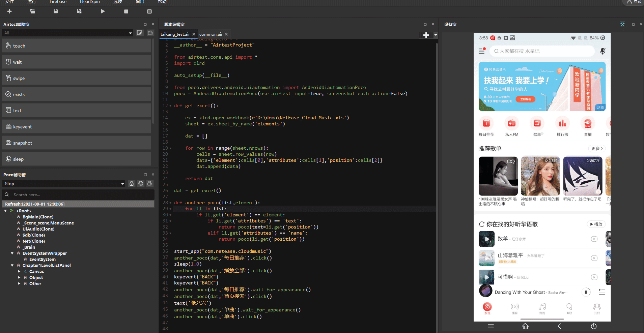Screen dimensions: 644x333
Task: Select BgMain(Clone) in the Poco tree
Action: pyautogui.click(x=38, y=217)
